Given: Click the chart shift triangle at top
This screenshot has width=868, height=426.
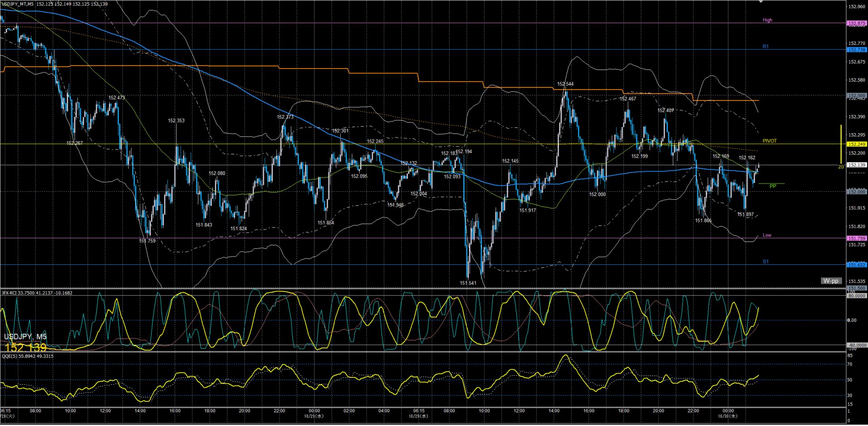Looking at the screenshot, I should 761,2.
